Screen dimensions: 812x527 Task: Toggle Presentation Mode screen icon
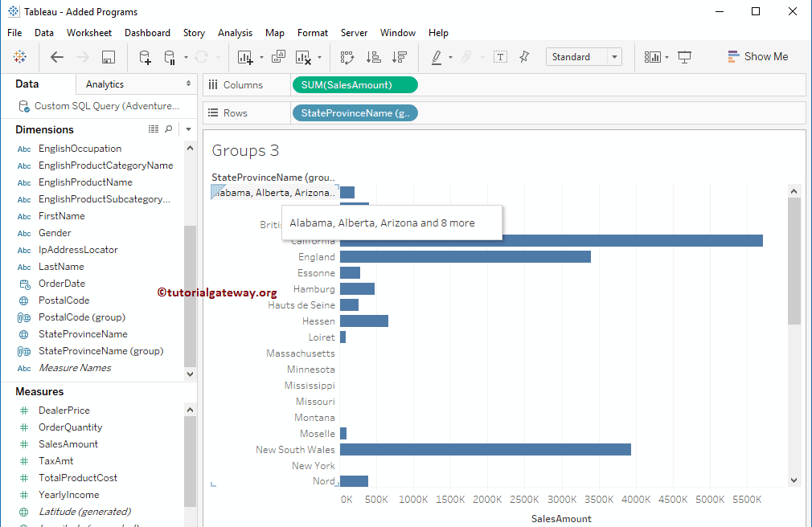685,57
